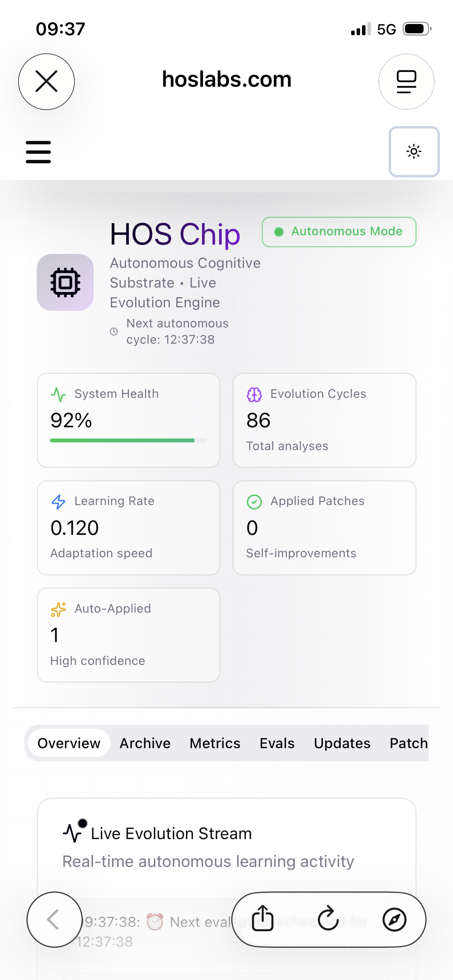Tap the Live Evolution Stream pulse icon

(73, 833)
